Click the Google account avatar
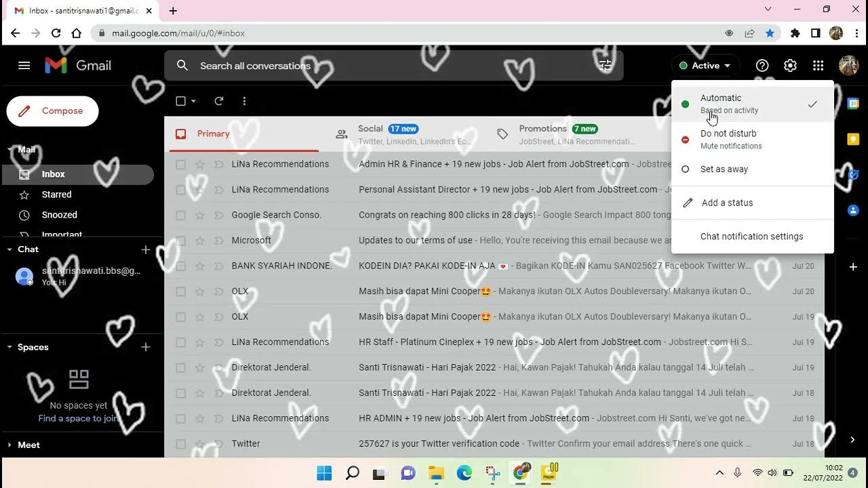This screenshot has height=488, width=868. click(848, 66)
